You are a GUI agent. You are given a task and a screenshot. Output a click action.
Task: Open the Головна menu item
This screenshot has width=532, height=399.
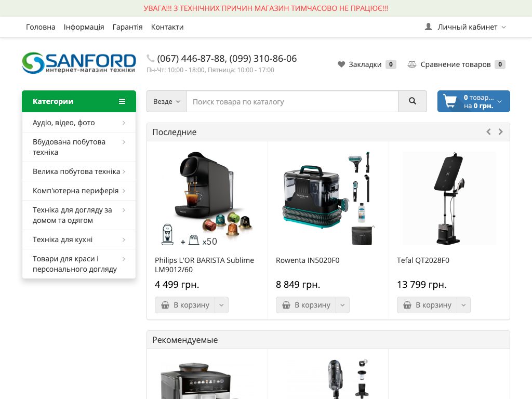(41, 27)
